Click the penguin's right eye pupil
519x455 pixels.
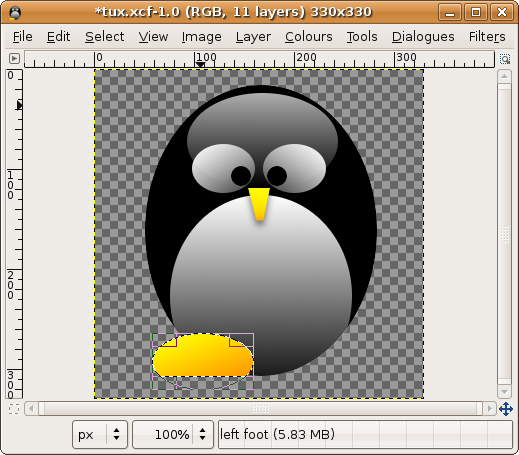277,176
